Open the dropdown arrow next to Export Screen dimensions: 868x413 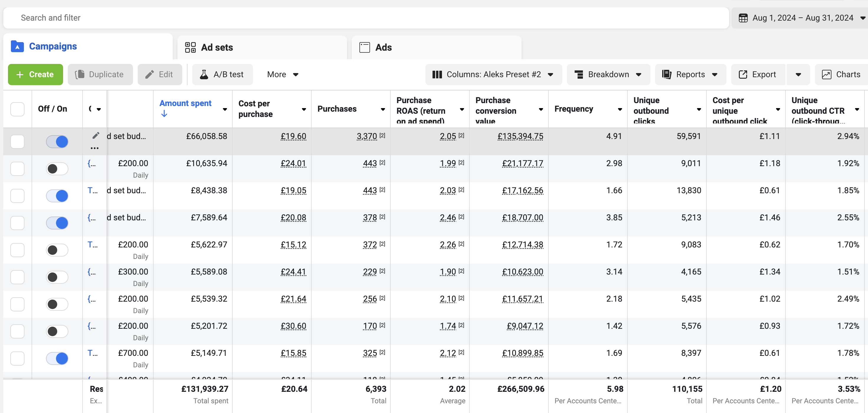tap(798, 75)
